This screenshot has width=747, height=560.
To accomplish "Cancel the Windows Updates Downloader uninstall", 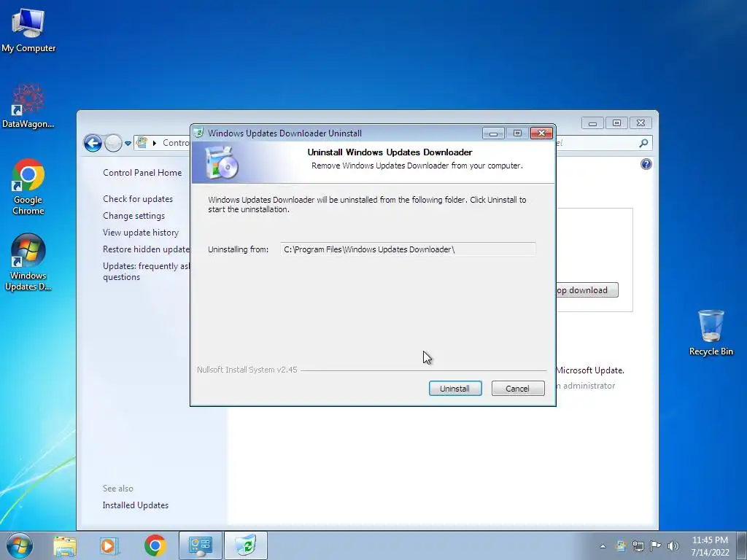I will pos(517,389).
